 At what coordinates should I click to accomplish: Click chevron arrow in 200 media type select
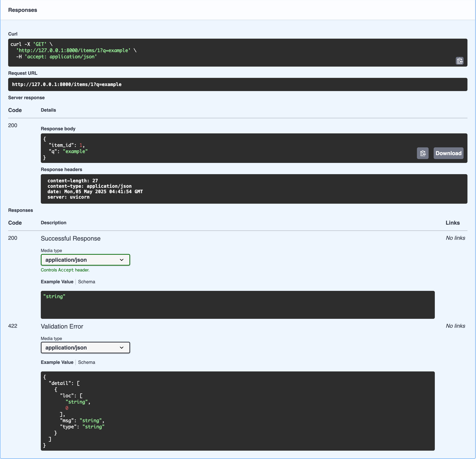coord(122,260)
